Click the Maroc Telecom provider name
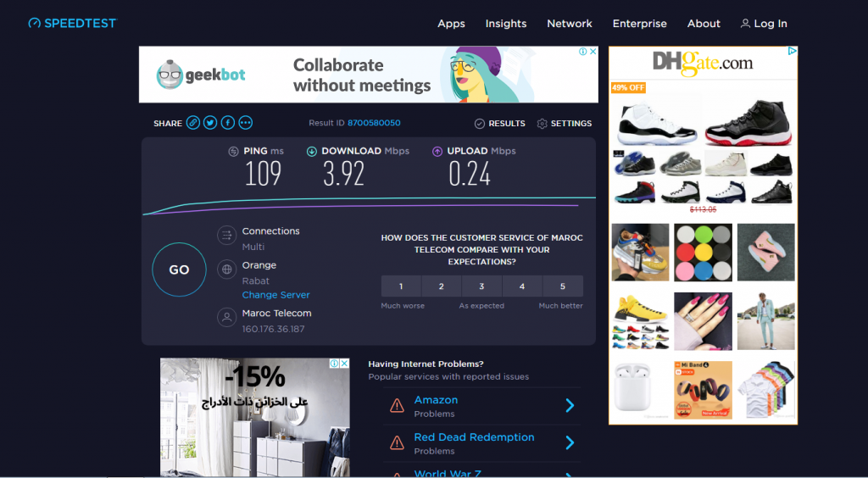 (x=277, y=313)
